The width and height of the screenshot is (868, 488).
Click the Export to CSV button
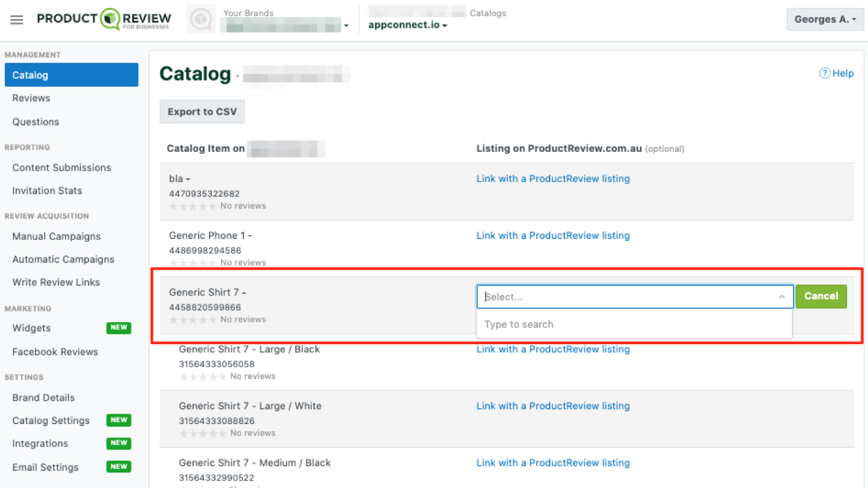[202, 111]
